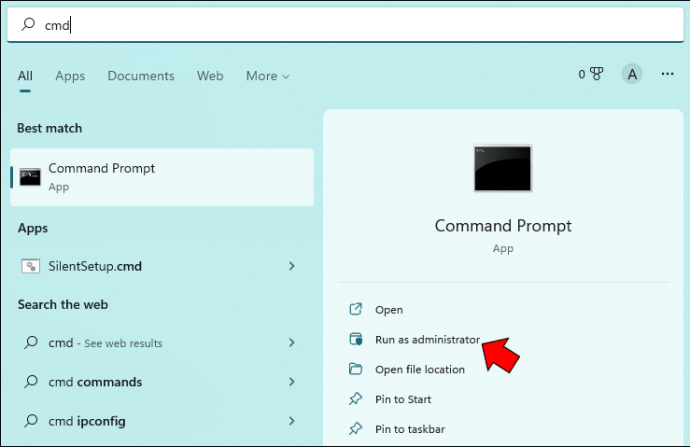Click the Open action icon
Screen dimensions: 690x447
[x=356, y=309]
